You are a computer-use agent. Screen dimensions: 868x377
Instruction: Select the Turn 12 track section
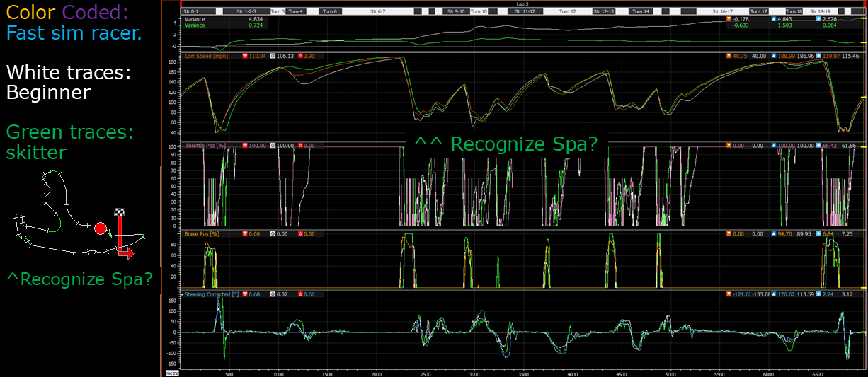point(568,12)
